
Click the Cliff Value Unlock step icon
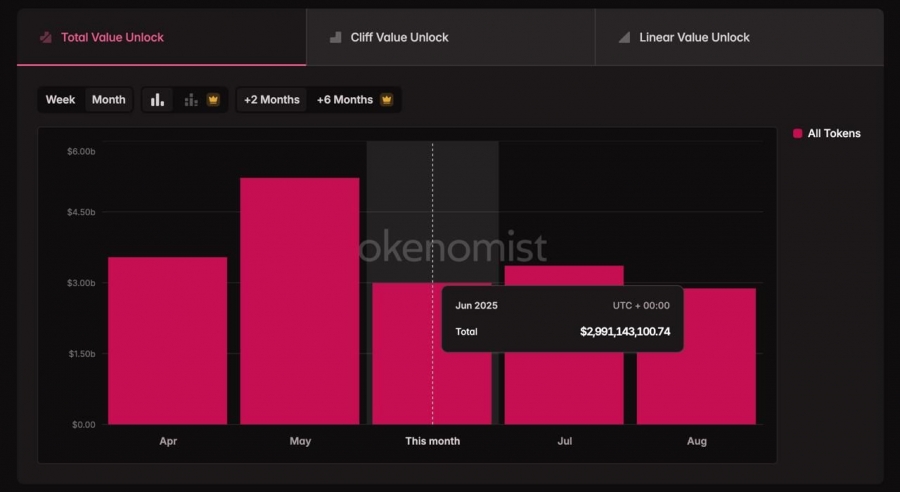(x=335, y=37)
